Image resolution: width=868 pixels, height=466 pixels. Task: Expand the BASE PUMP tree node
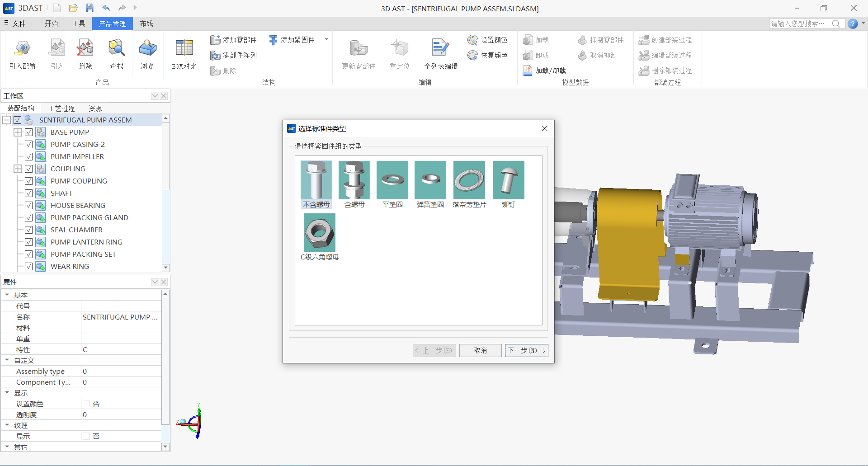[18, 132]
